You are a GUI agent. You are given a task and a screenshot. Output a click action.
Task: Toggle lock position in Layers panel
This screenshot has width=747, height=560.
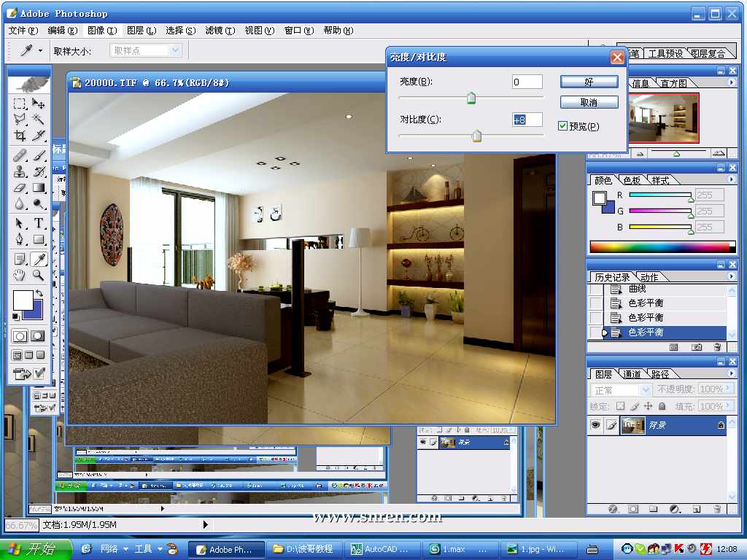(x=649, y=406)
